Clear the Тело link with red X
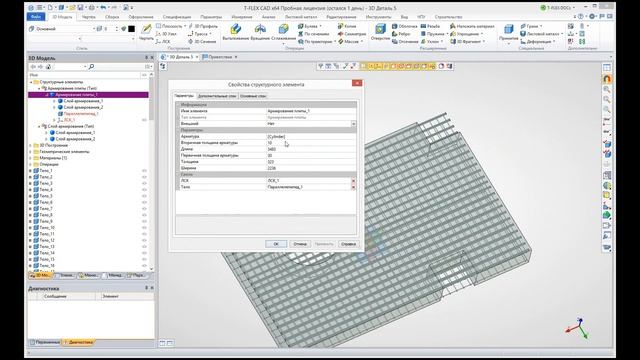This screenshot has width=640, height=360. click(x=353, y=187)
